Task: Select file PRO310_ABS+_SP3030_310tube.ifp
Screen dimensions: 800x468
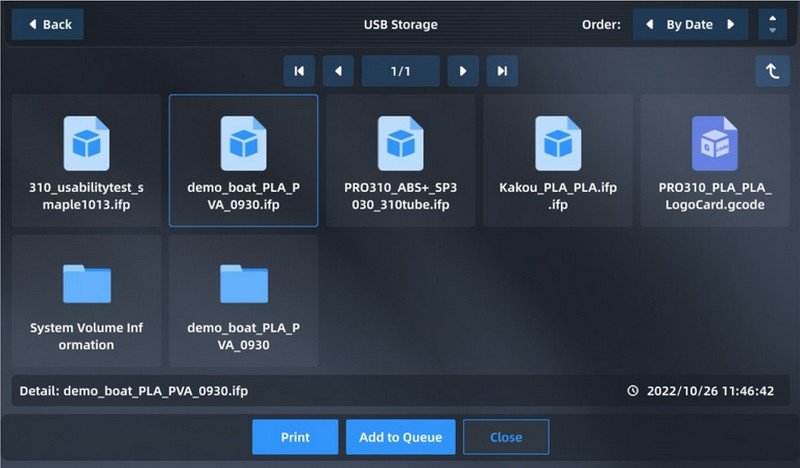Action: pyautogui.click(x=401, y=160)
